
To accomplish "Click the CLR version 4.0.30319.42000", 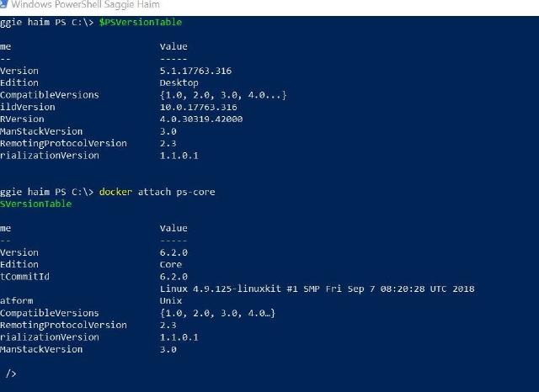I will click(200, 119).
